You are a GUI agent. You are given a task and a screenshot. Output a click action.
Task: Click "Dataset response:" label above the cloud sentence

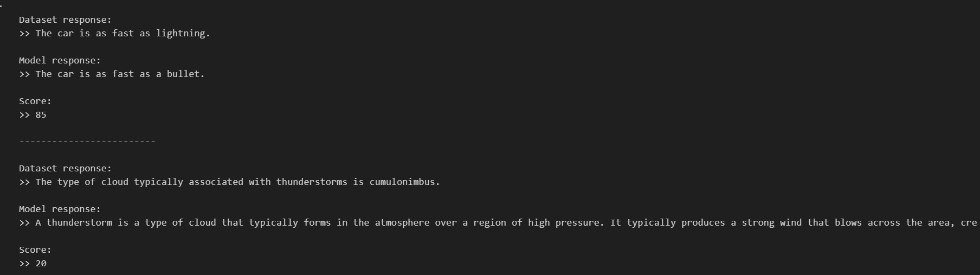(x=65, y=169)
